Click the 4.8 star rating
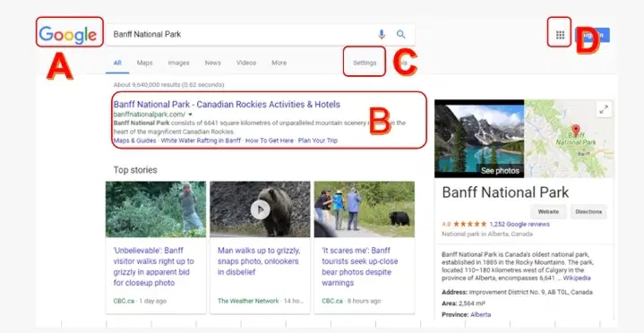This screenshot has width=644, height=333. [465, 224]
